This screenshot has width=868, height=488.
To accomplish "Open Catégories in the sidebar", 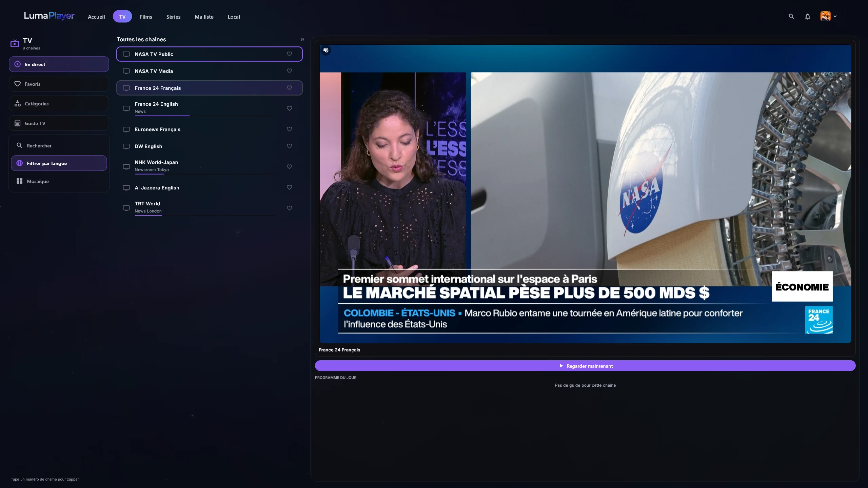I will point(59,103).
